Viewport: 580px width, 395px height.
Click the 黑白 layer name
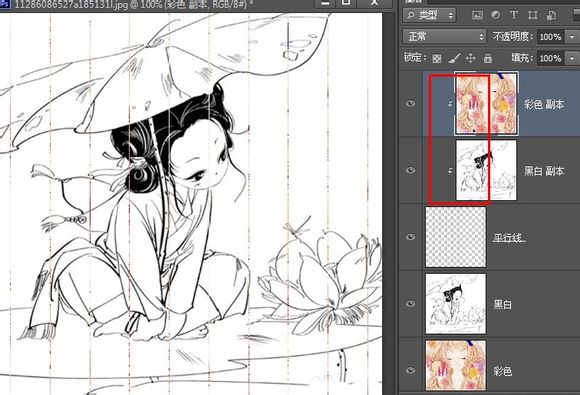(503, 304)
